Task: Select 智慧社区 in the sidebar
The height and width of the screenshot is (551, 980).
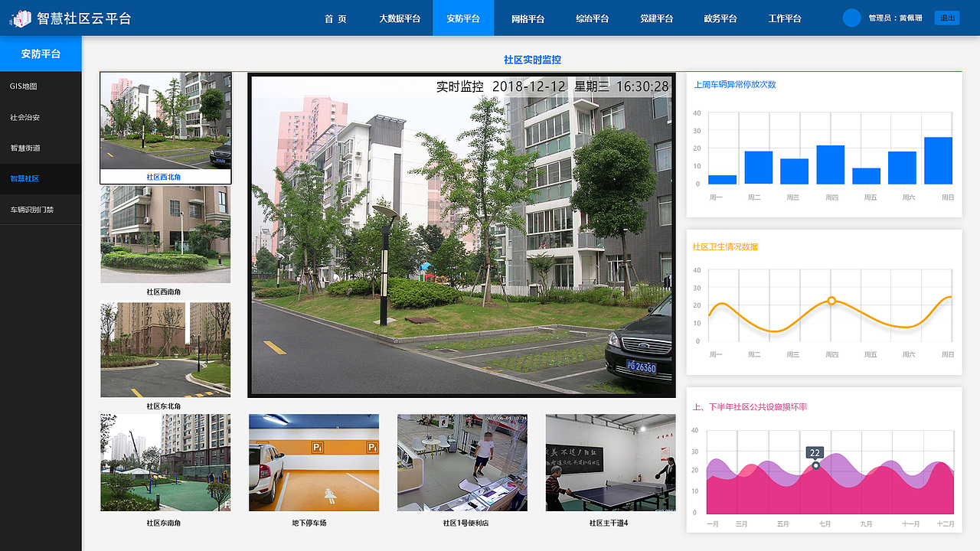Action: coord(41,178)
